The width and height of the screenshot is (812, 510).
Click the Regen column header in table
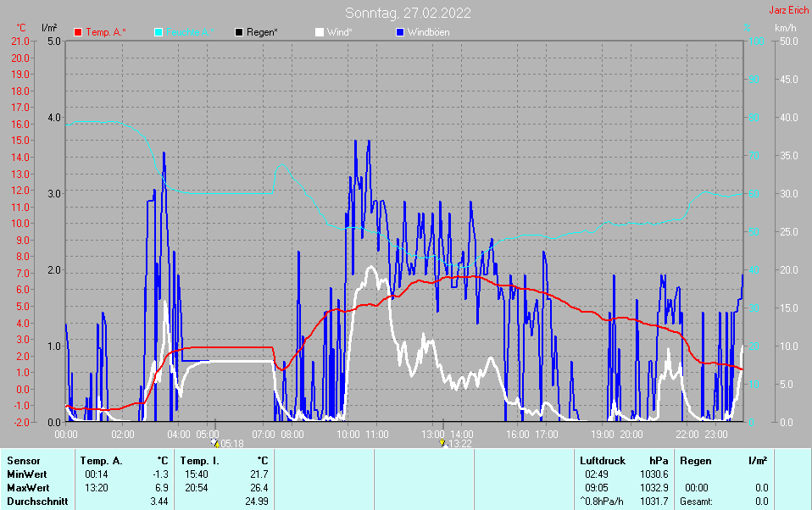696,460
